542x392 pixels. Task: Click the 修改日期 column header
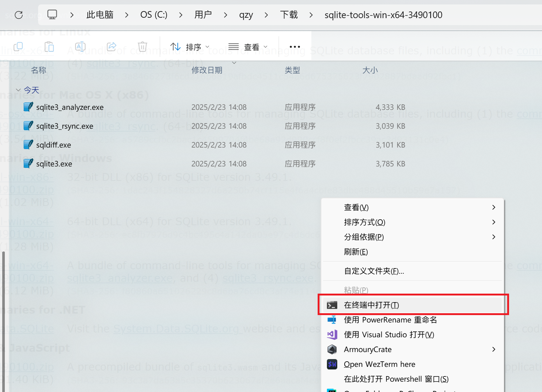[x=207, y=70]
